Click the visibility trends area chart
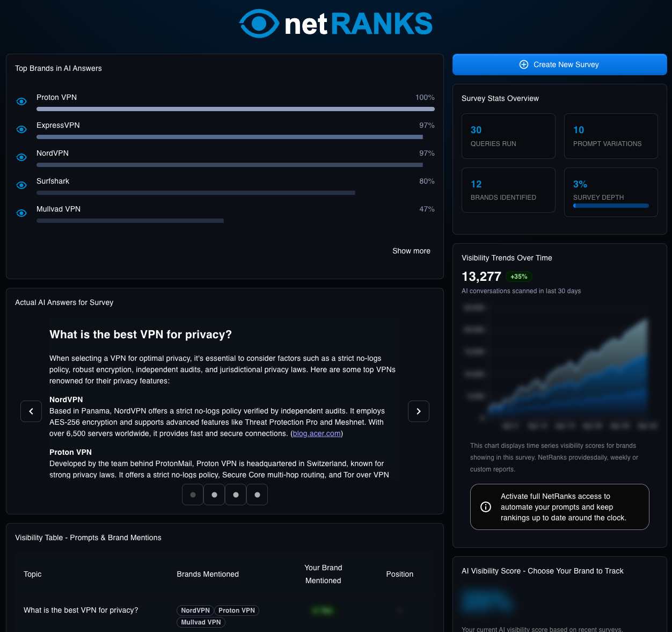The image size is (672, 632). [559, 367]
